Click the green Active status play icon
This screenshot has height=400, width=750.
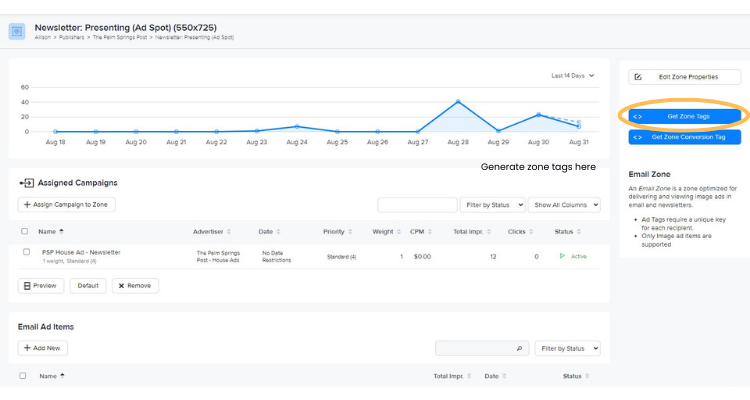(562, 256)
